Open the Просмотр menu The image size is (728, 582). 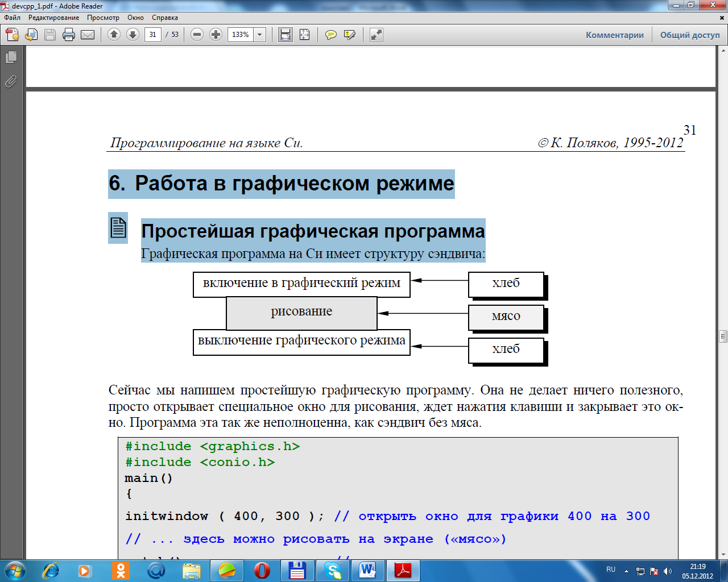[x=103, y=18]
